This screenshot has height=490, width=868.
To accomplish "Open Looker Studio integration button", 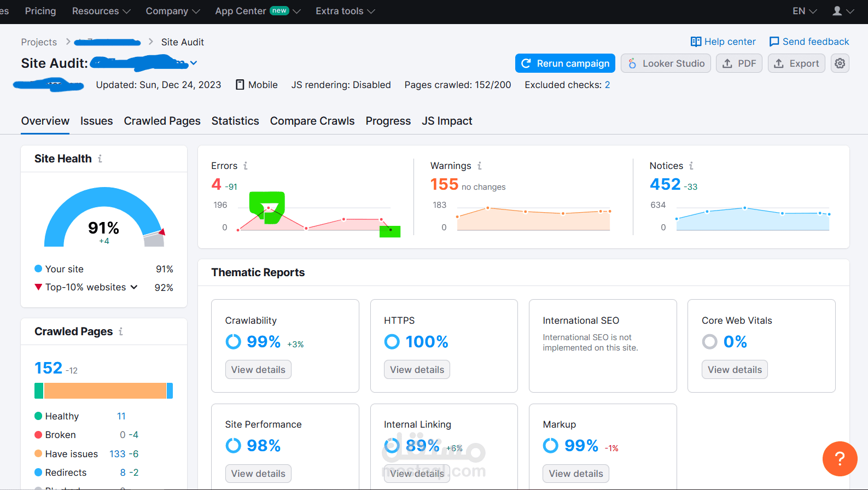I will tap(666, 63).
